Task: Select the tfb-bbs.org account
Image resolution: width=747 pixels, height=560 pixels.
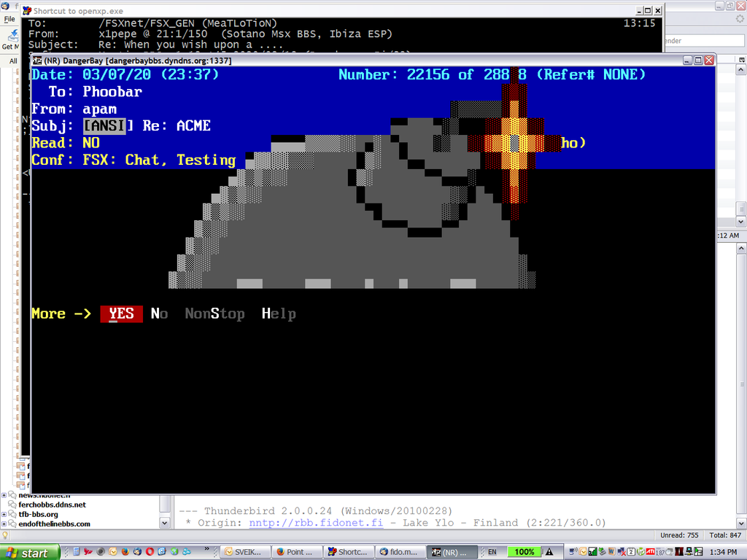Action: click(x=39, y=514)
